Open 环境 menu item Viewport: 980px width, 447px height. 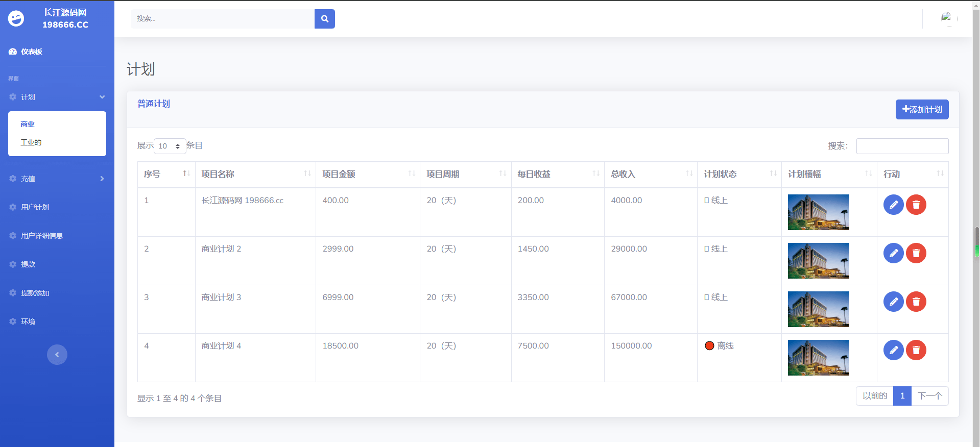28,321
